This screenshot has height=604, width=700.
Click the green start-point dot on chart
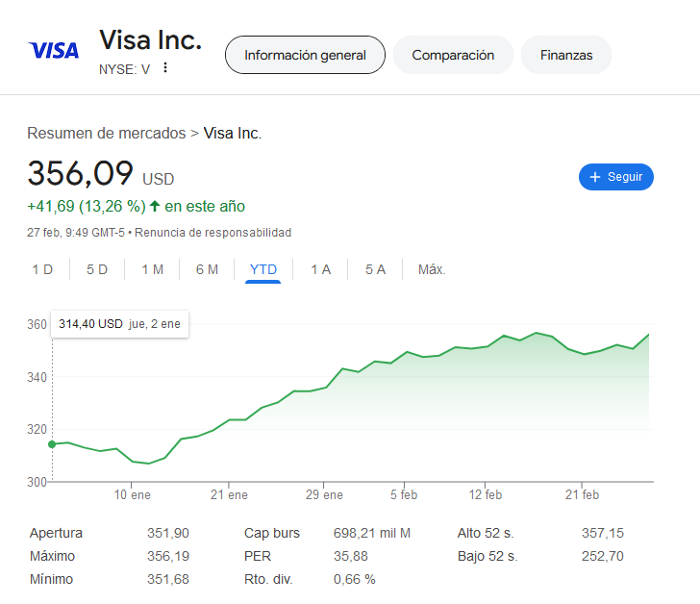tap(52, 444)
